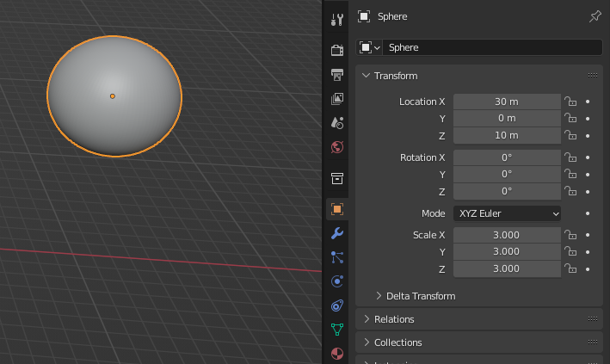
Task: Open the Particle properties tab
Action: pyautogui.click(x=337, y=257)
